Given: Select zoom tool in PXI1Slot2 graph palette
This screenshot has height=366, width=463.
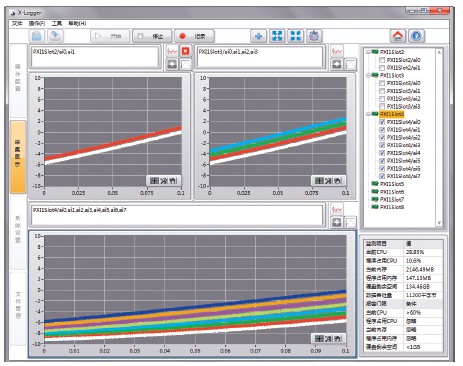Looking at the screenshot, I should (x=164, y=181).
